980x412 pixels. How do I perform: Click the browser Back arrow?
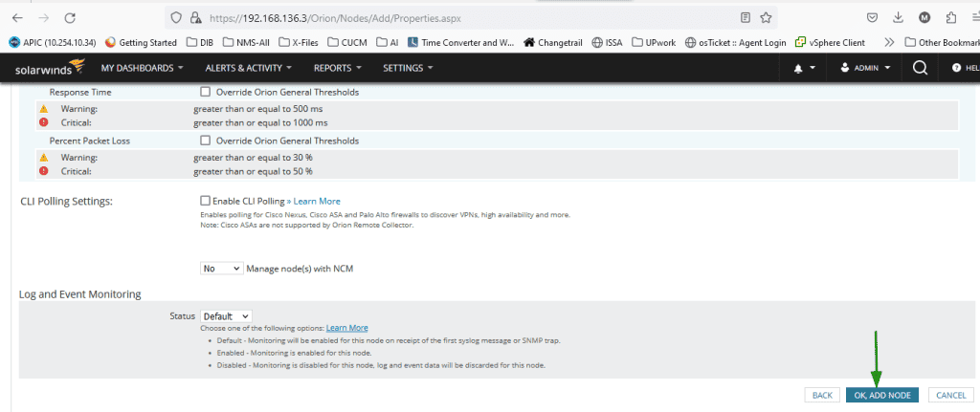[x=17, y=17]
